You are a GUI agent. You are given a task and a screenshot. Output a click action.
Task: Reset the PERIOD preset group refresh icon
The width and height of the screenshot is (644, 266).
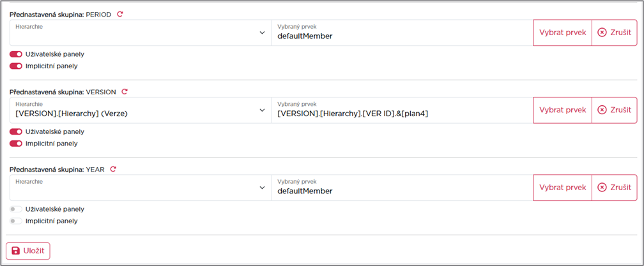coord(120,14)
